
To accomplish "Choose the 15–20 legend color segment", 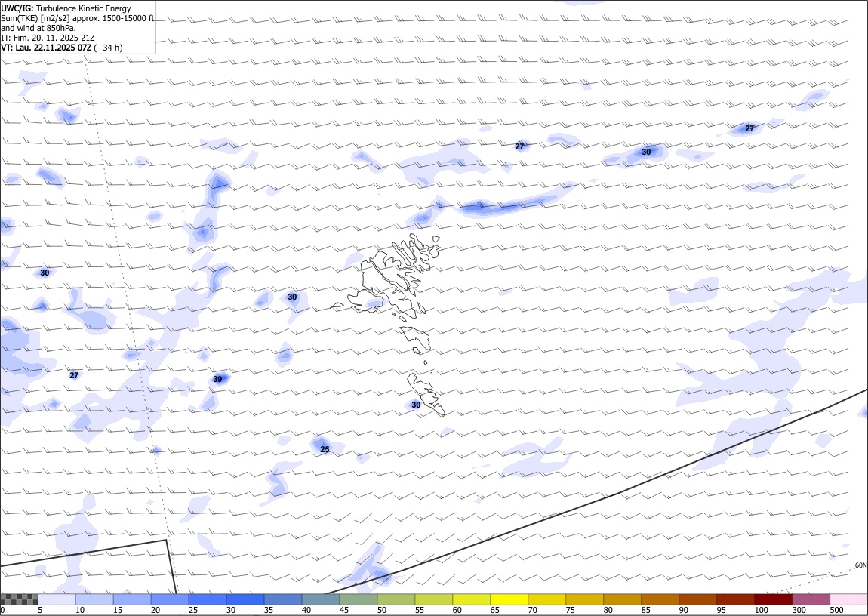I will click(132, 599).
